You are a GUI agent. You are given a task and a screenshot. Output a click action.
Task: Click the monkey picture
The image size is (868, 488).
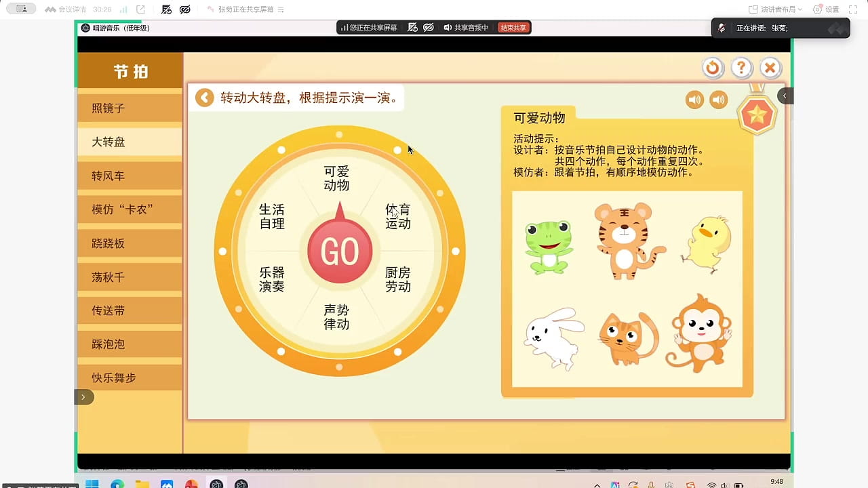698,333
